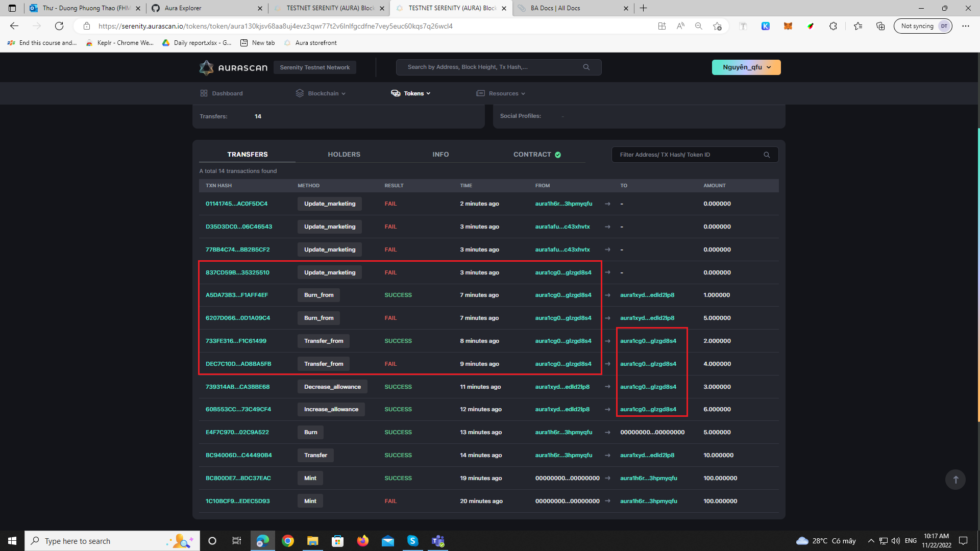Open Skype from the taskbar
980x551 pixels.
tap(412, 541)
